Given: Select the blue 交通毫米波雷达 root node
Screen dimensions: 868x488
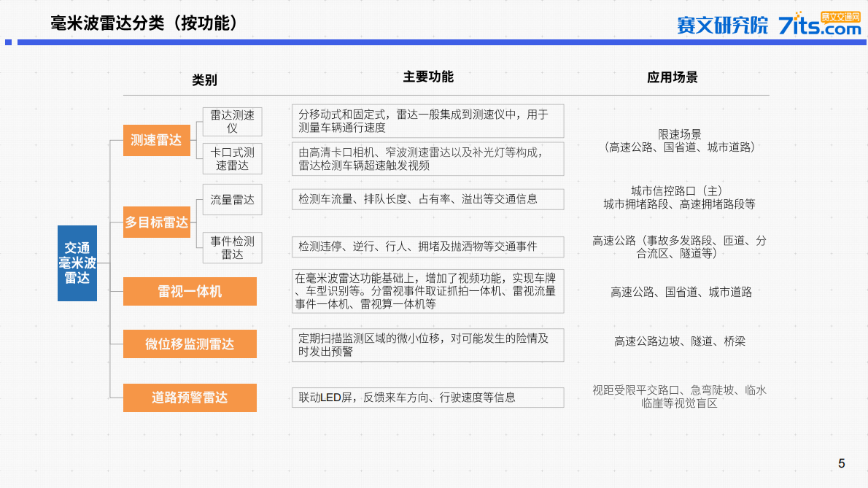Looking at the screenshot, I should (77, 262).
